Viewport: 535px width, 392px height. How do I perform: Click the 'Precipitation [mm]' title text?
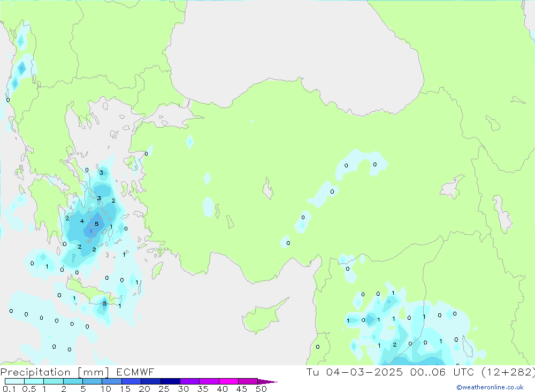55,372
